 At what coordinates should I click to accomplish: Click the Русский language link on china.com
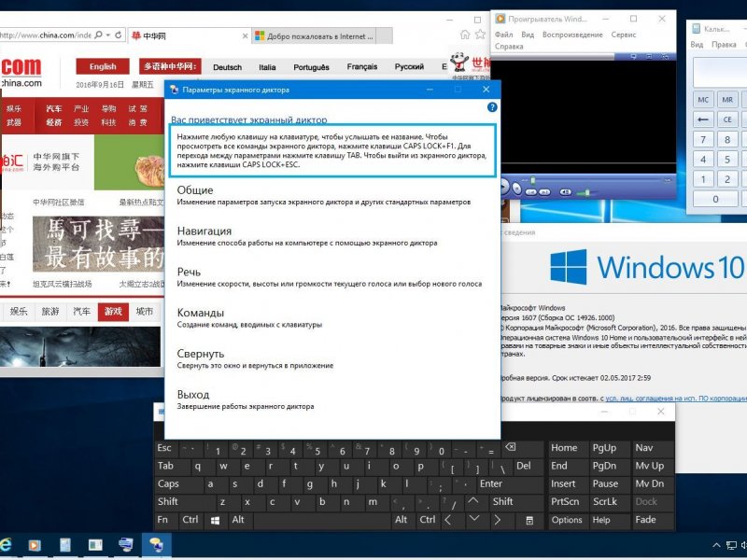pyautogui.click(x=409, y=66)
